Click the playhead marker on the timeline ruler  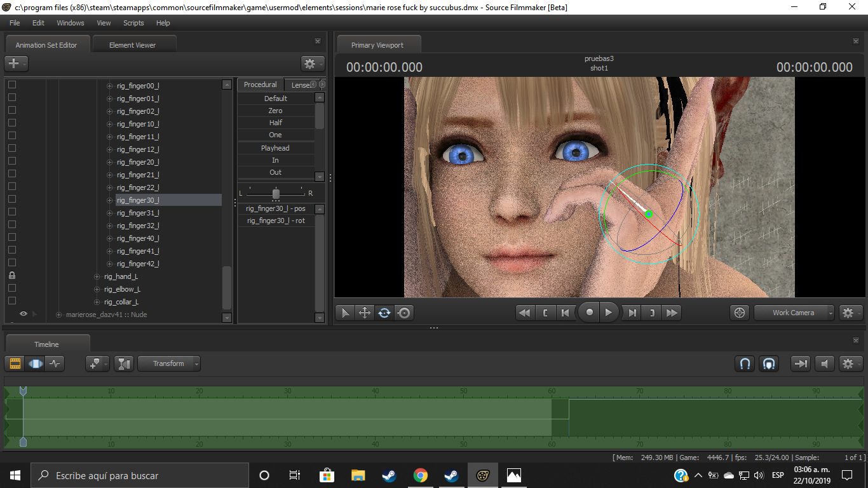pyautogui.click(x=24, y=391)
